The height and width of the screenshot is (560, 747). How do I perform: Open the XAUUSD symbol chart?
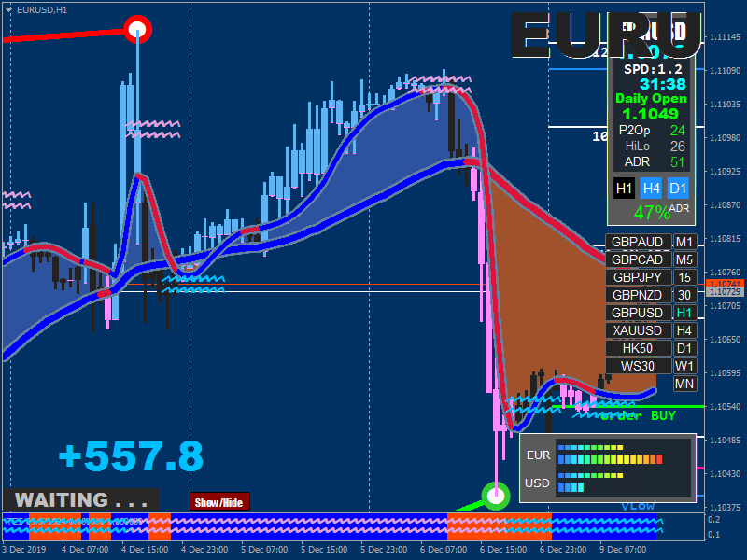click(638, 330)
